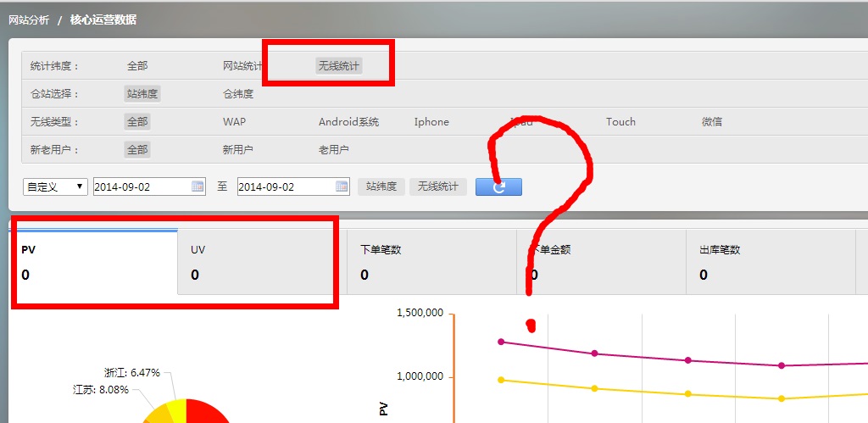The width and height of the screenshot is (868, 423).
Task: Switch to the PV metric tab
Action: pyautogui.click(x=94, y=262)
